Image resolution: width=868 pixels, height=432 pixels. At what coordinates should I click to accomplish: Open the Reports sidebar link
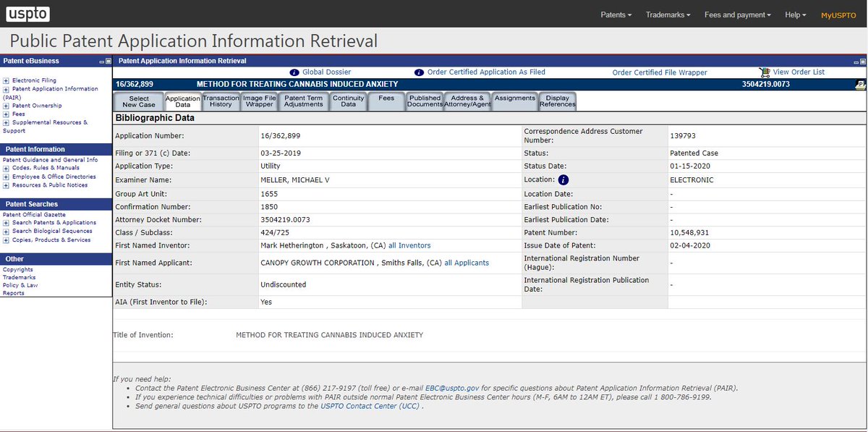coord(14,293)
